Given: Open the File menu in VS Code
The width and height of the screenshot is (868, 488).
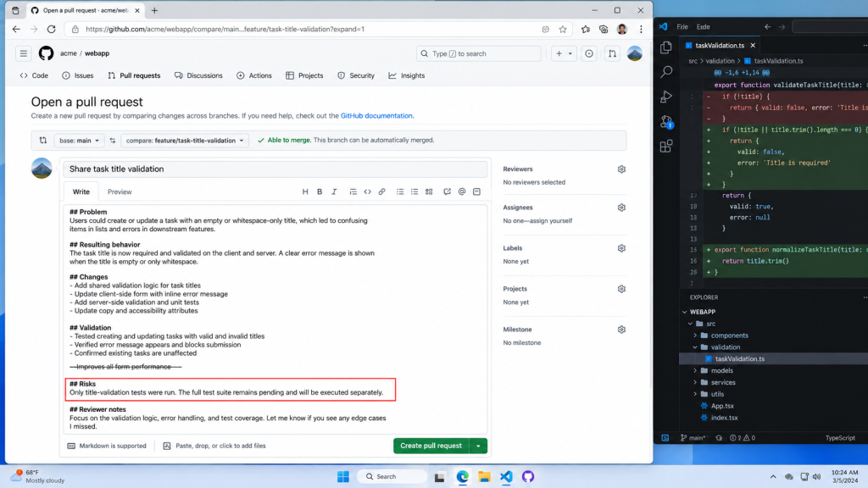Looking at the screenshot, I should click(x=682, y=26).
